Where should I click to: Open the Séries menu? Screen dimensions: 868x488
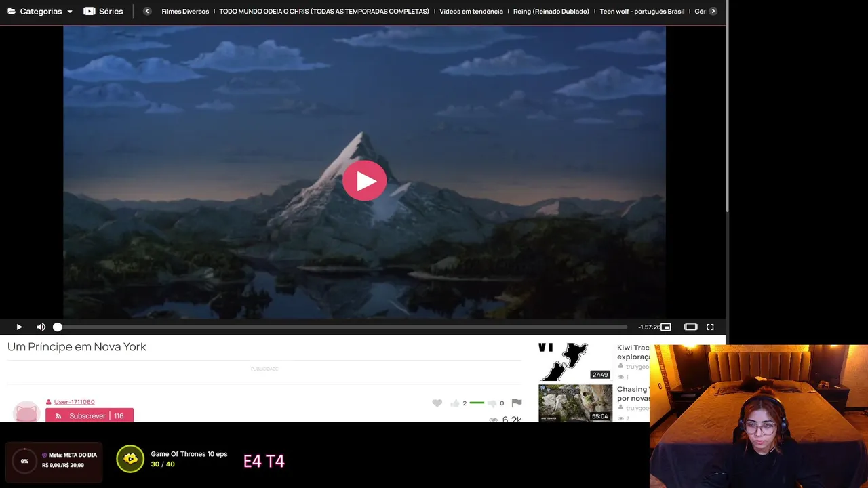tap(103, 12)
